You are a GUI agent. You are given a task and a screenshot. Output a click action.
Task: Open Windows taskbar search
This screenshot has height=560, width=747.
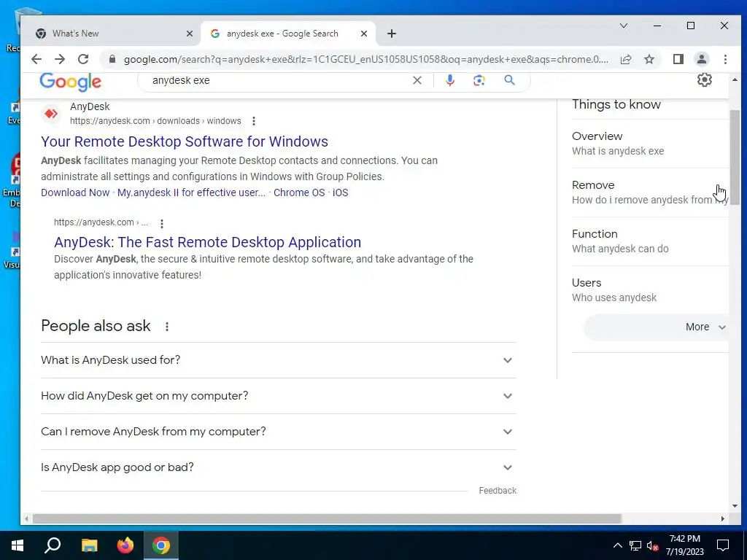[53, 545]
